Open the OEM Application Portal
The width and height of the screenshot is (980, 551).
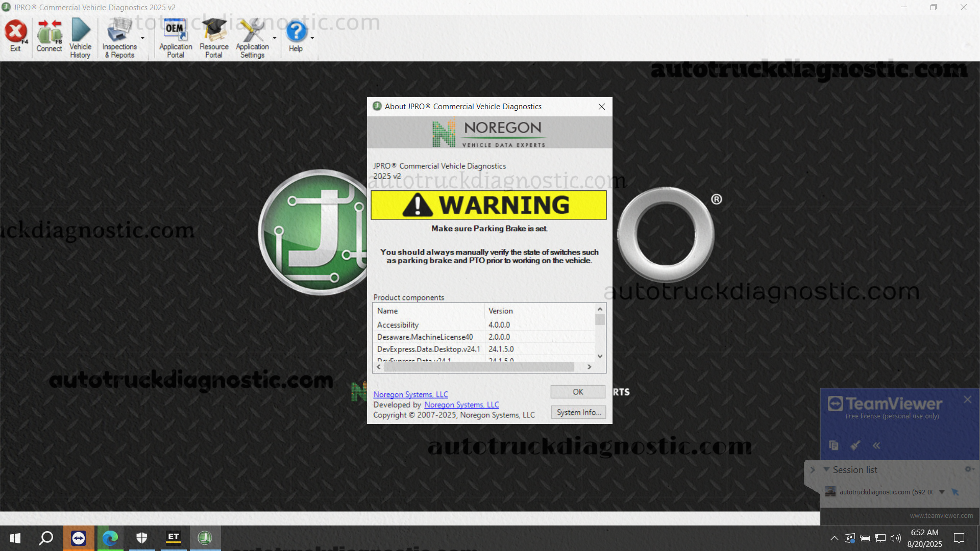point(175,38)
